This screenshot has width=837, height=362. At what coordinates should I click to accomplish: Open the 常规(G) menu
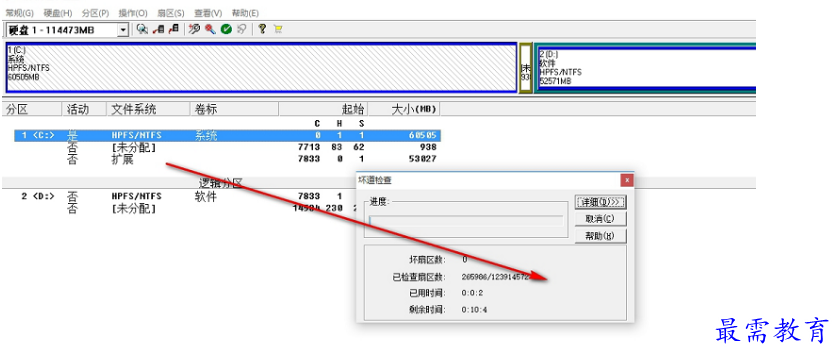[x=19, y=13]
